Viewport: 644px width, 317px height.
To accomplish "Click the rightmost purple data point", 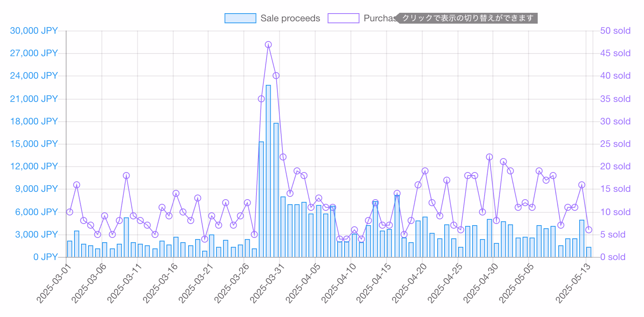I will click(589, 230).
